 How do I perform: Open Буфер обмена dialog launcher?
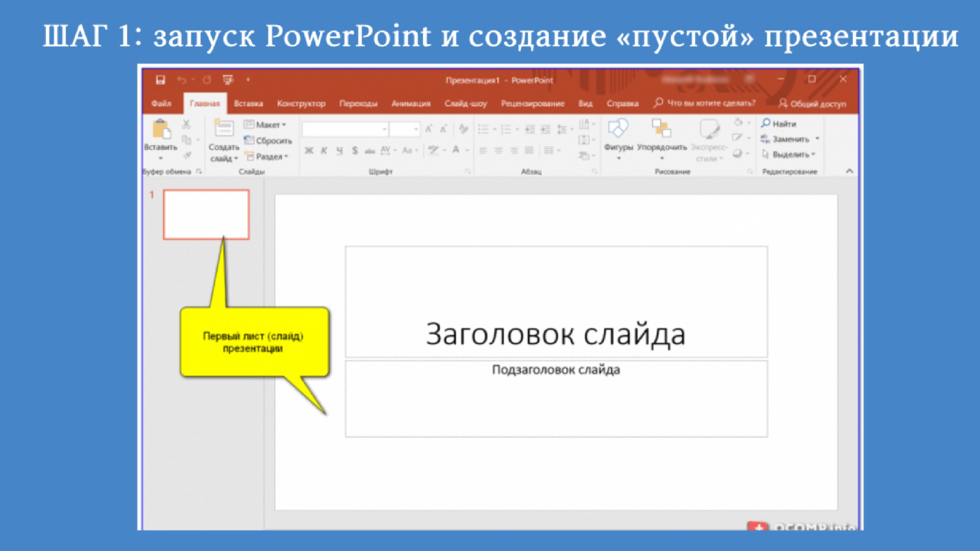point(199,171)
